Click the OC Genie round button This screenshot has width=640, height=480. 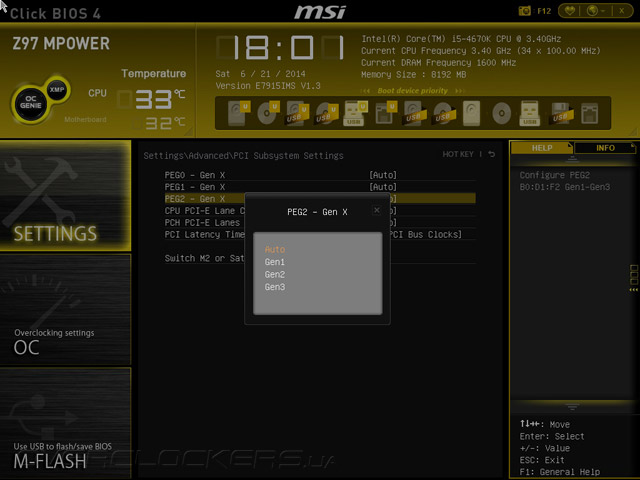point(31,102)
